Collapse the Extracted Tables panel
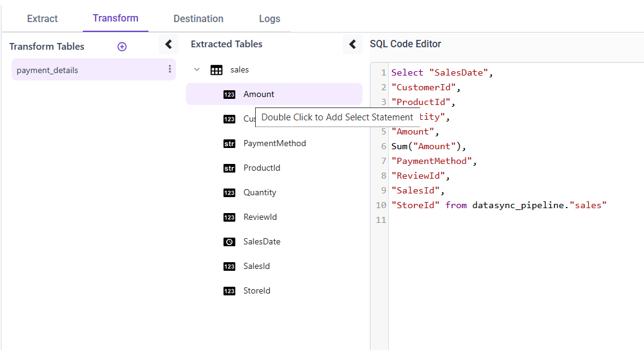Screen dimensions: 644x350 coord(352,44)
